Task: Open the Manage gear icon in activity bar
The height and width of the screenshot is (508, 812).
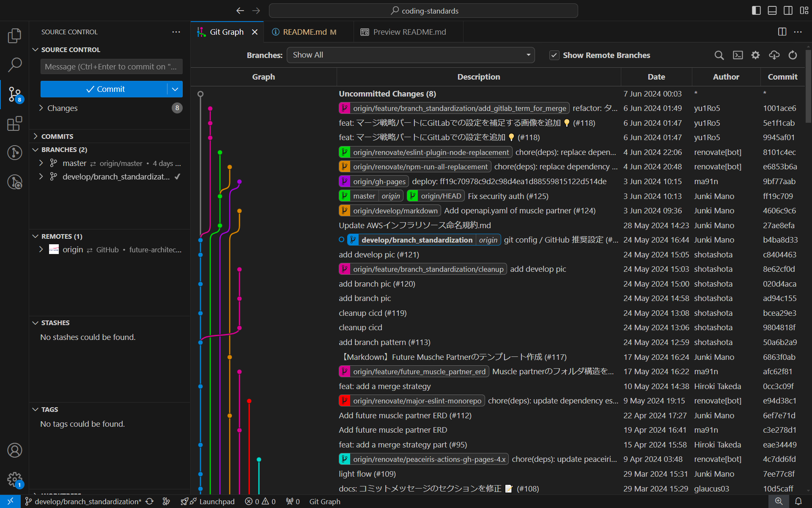Action: click(14, 480)
